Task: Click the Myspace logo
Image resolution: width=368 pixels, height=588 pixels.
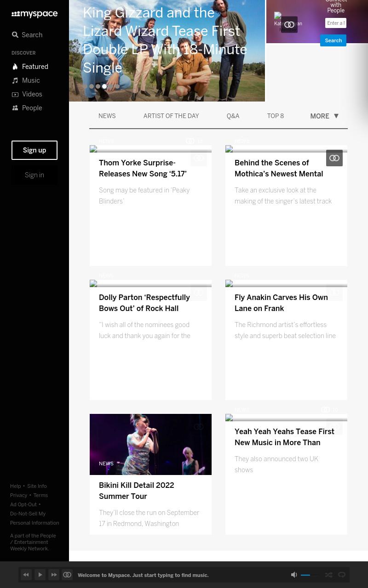Action: [34, 14]
